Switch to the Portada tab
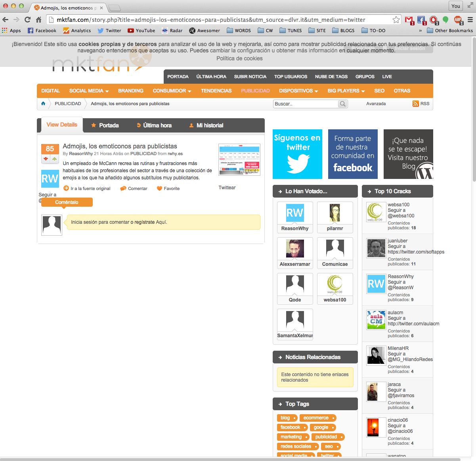The width and height of the screenshot is (476, 461). click(105, 125)
